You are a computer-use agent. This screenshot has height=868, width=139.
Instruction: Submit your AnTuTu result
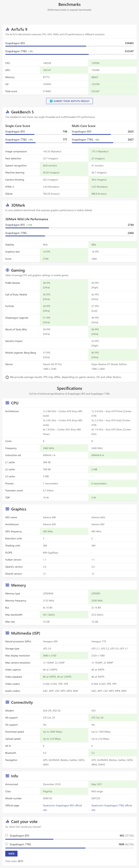(x=69, y=101)
